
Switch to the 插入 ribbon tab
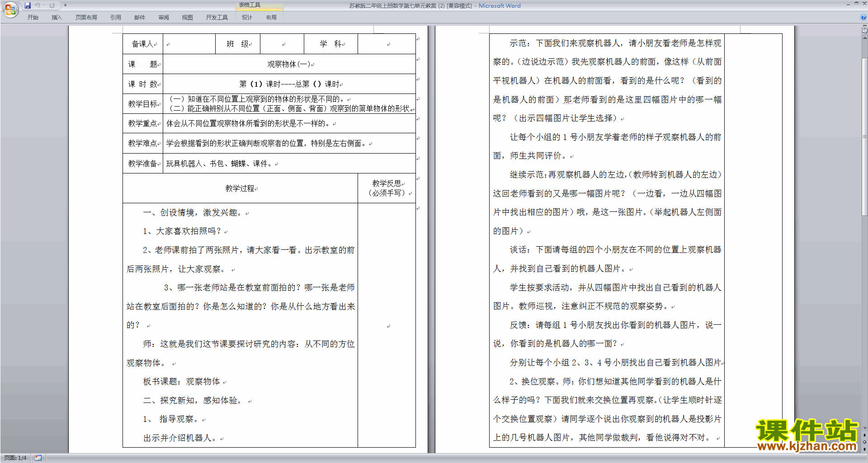point(57,17)
